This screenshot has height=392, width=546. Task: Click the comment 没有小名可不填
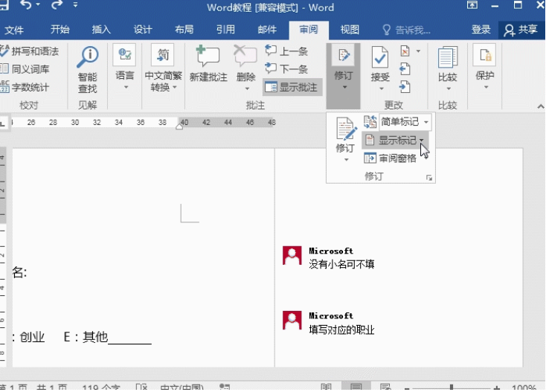341,264
